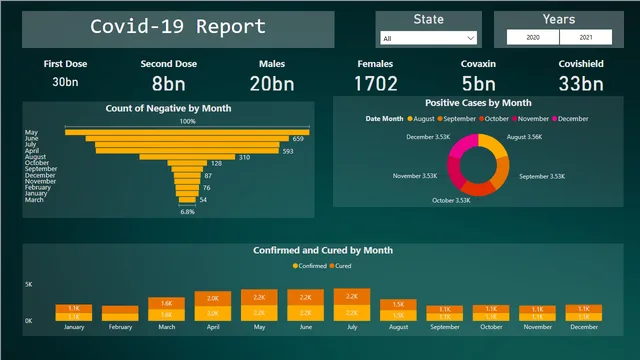640x360 pixels.
Task: Click the April column's Cured segment 2.0K
Action: tap(213, 299)
